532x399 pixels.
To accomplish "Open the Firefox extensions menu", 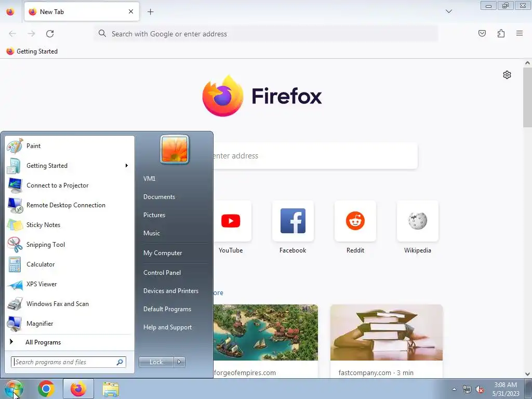I will coord(501,33).
